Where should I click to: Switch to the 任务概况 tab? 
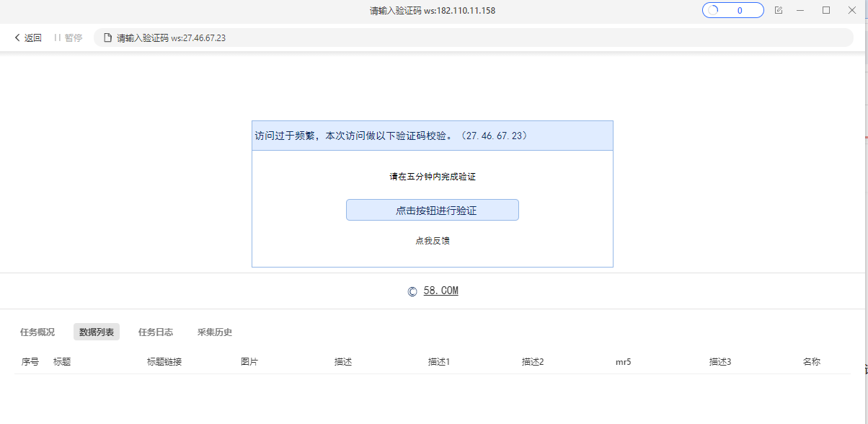[x=37, y=332]
